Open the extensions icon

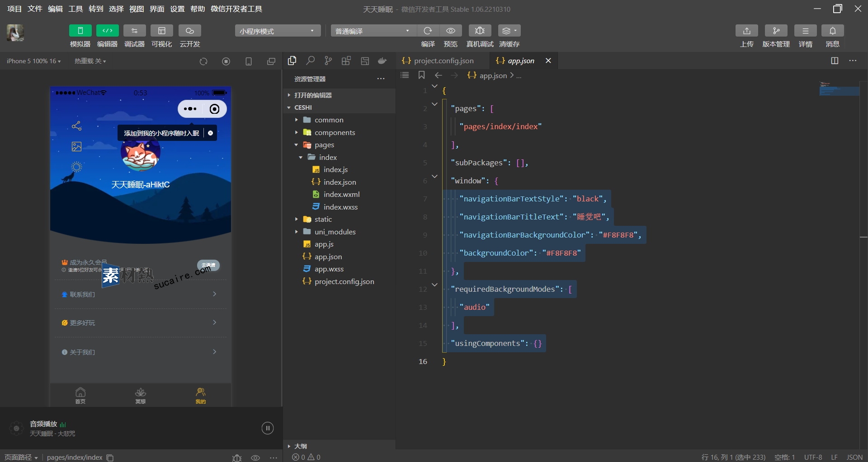[x=346, y=61]
